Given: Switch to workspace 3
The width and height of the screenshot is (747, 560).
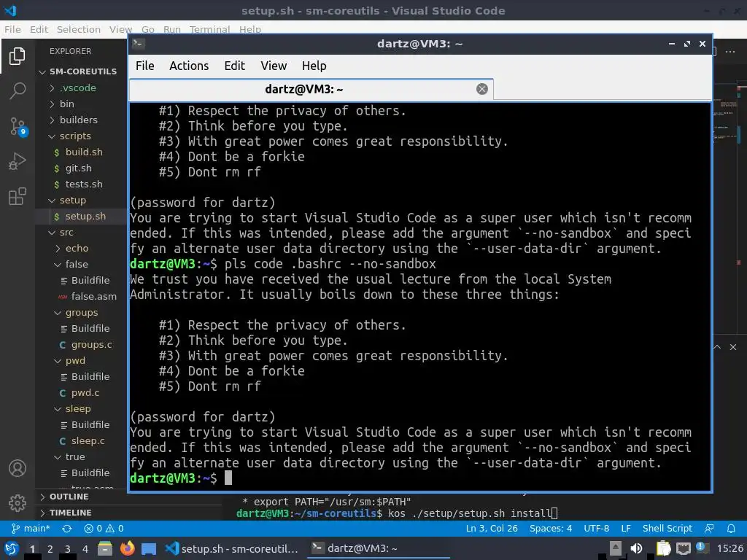Looking at the screenshot, I should (x=68, y=549).
